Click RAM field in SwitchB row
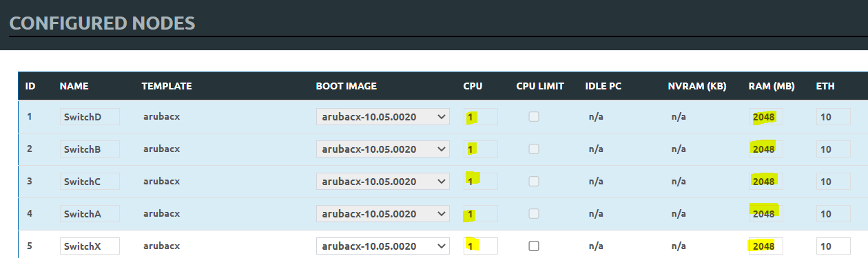Viewport: 868px width, 258px height. coord(766,149)
